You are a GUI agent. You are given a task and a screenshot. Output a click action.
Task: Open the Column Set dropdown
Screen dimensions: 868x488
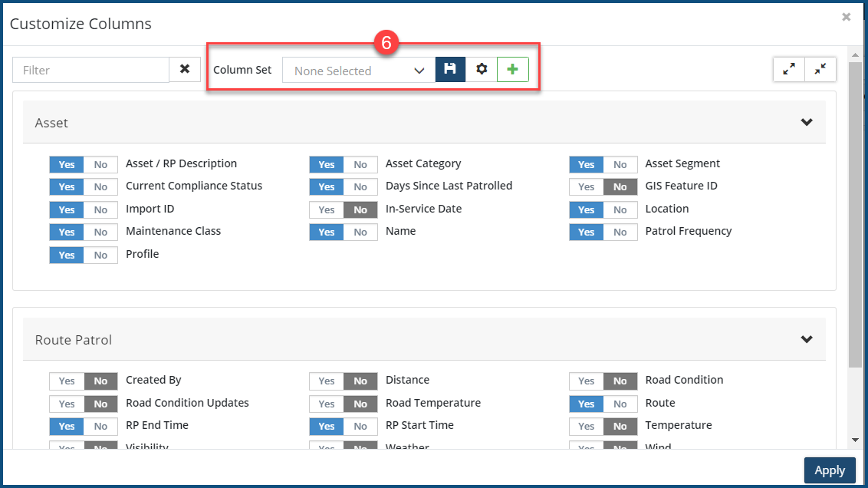(x=359, y=71)
